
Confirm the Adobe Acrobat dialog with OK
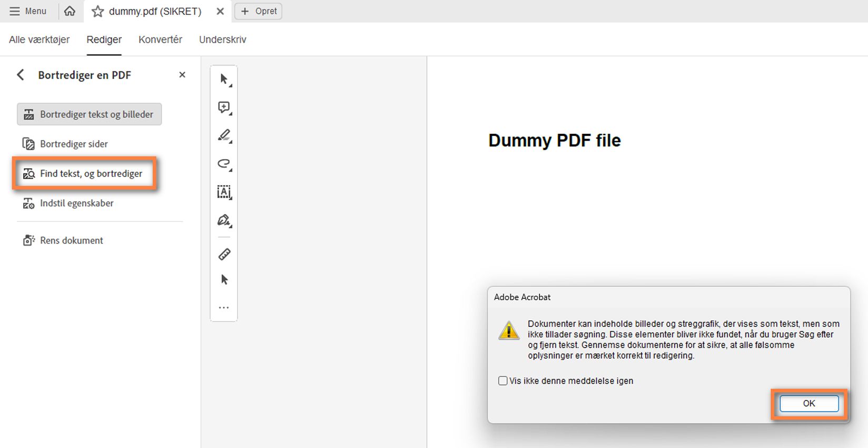click(809, 404)
